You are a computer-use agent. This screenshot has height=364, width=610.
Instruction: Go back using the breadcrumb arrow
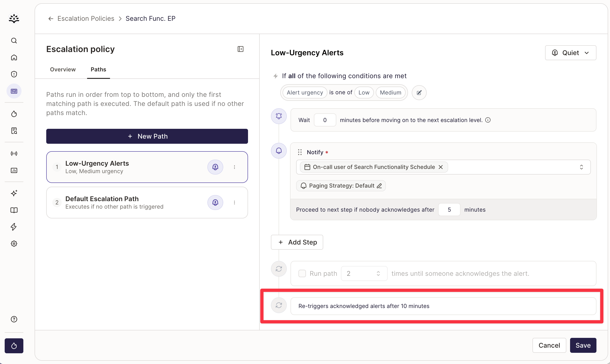click(x=51, y=19)
